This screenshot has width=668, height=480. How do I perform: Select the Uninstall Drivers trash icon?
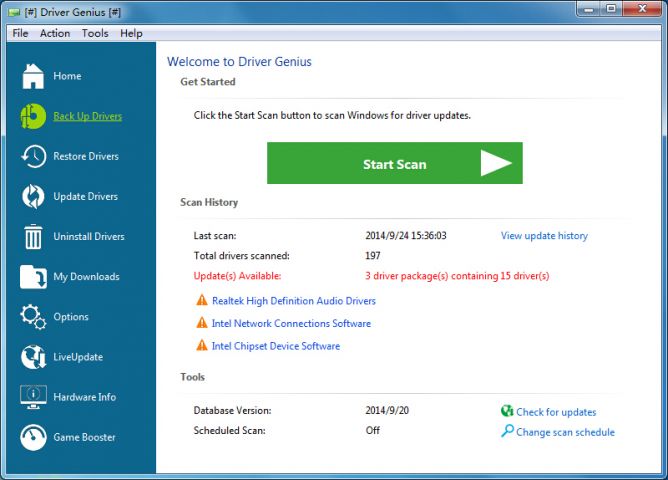pos(33,237)
